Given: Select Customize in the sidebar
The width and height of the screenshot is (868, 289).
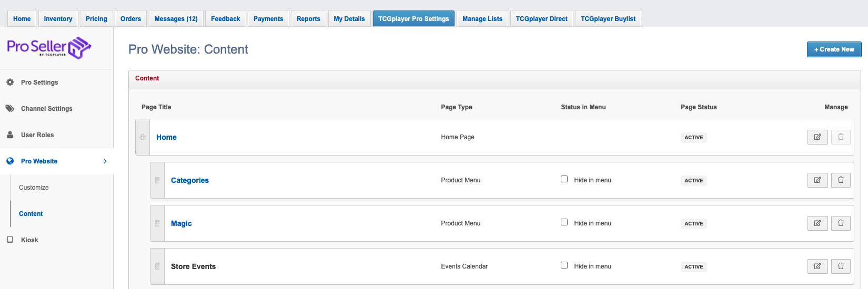Looking at the screenshot, I should point(34,188).
